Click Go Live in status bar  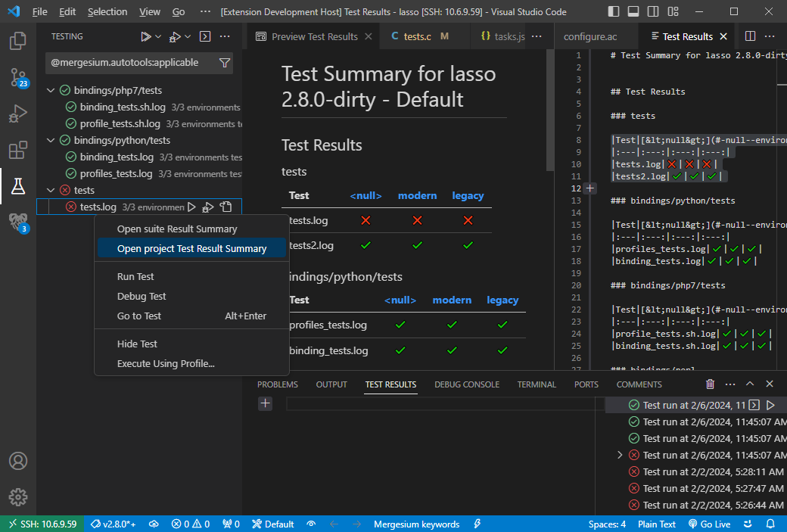tap(709, 524)
